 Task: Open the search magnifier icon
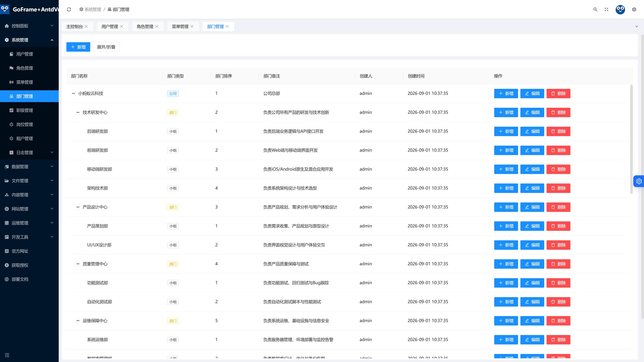pos(595,10)
